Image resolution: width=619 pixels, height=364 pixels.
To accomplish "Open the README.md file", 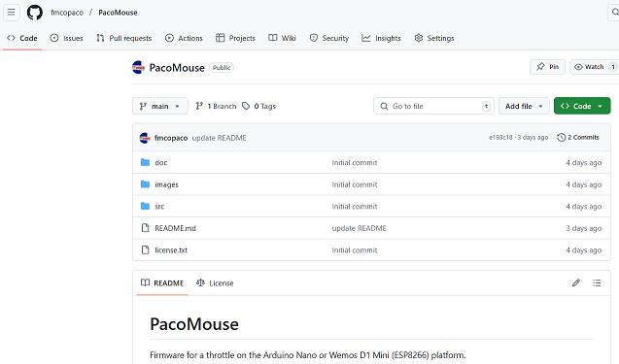I will (175, 228).
